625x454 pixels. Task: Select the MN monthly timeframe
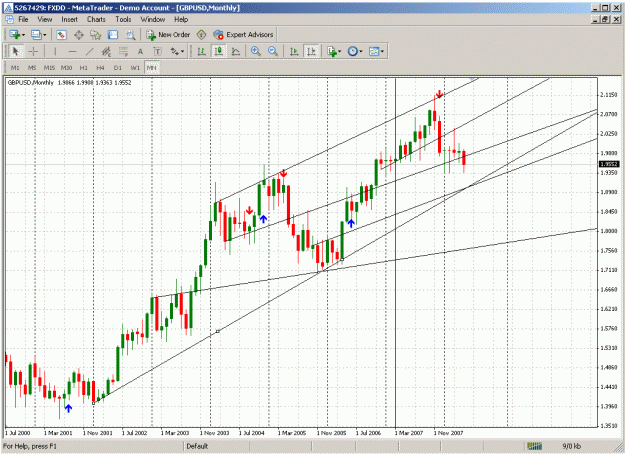point(152,68)
